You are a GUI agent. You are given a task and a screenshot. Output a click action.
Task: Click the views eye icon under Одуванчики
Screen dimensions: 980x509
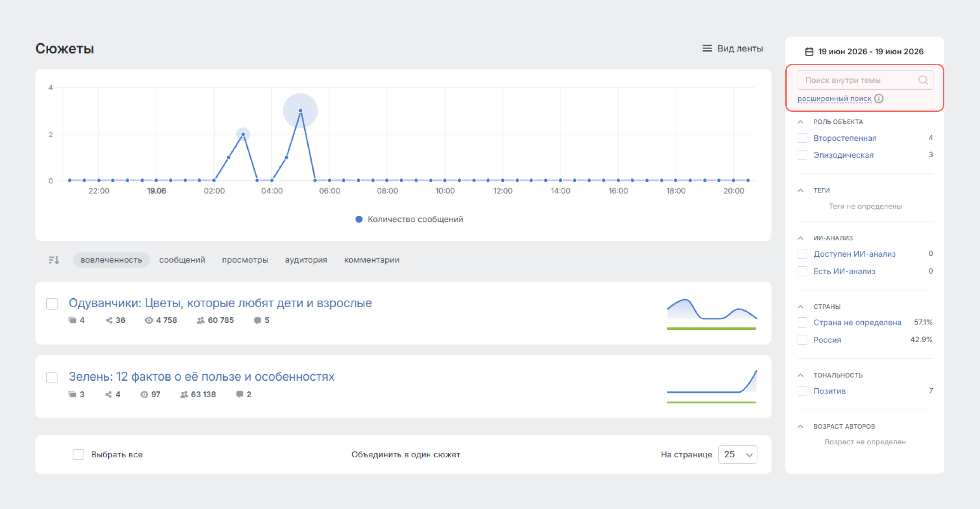click(149, 320)
